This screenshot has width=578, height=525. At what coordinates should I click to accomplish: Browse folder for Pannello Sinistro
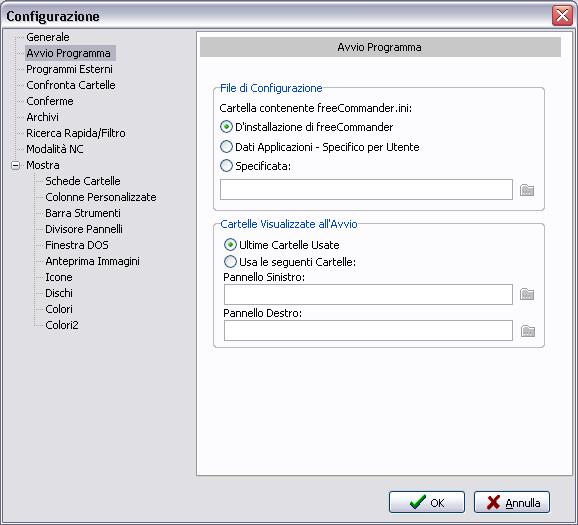[527, 294]
